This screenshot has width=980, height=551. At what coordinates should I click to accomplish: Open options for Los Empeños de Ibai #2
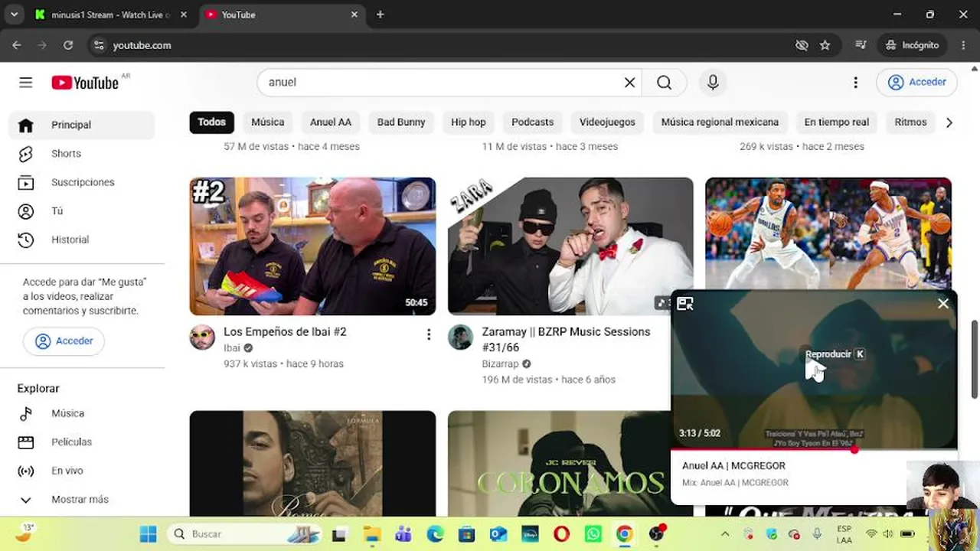point(429,334)
